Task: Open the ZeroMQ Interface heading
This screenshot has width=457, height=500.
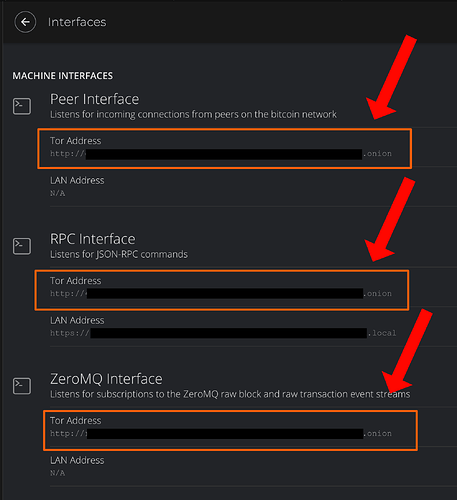Action: [106, 379]
